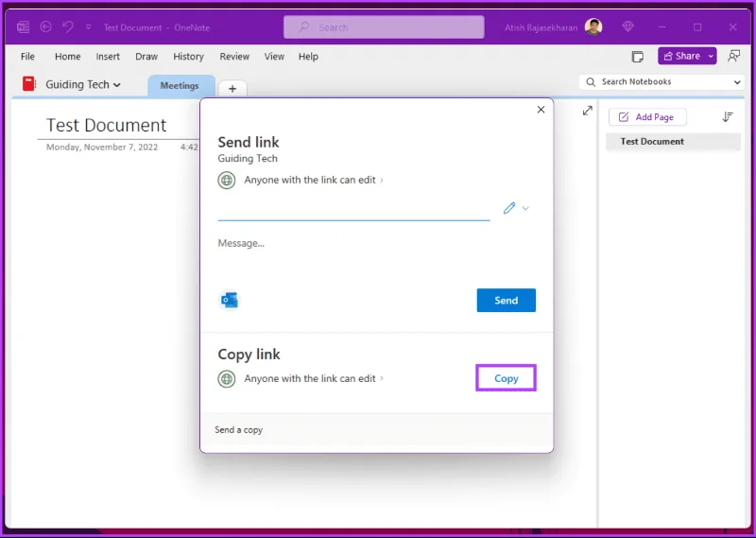Open the Quick Access Toolbar customize arrow
Viewport: 756px width, 538px height.
(x=88, y=27)
